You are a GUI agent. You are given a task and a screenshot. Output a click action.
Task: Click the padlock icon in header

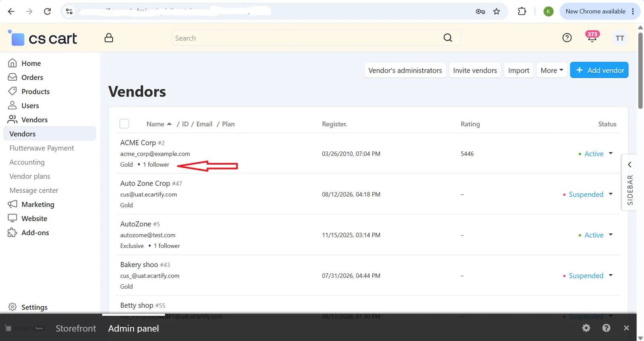(x=109, y=38)
